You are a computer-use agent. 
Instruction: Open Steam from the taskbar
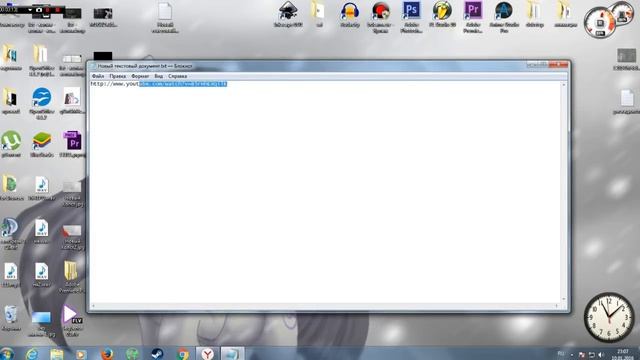click(158, 354)
